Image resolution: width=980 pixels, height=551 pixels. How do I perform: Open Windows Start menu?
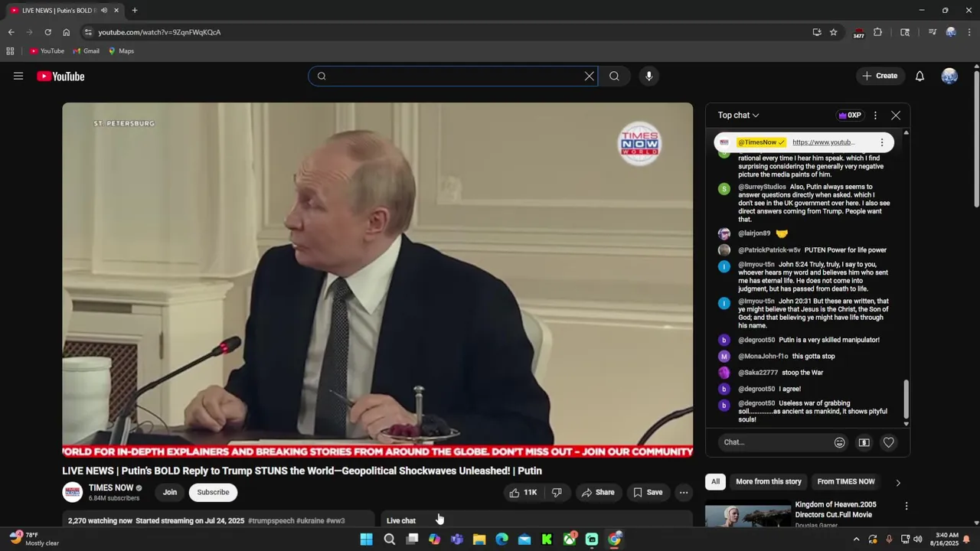(x=367, y=540)
